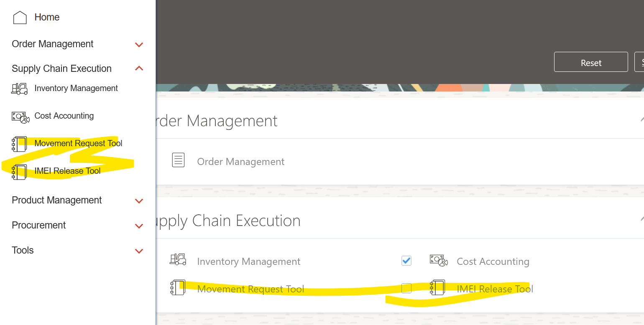This screenshot has height=325, width=644.
Task: Open the Movement Request Tool via its icon
Action: click(19, 143)
